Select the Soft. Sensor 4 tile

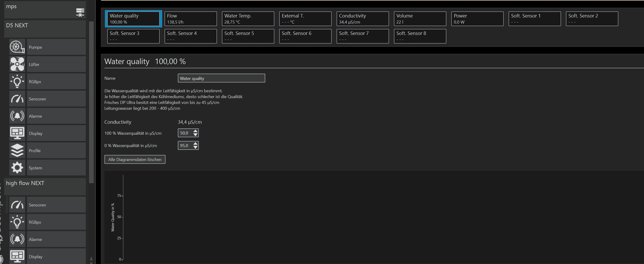(x=190, y=36)
